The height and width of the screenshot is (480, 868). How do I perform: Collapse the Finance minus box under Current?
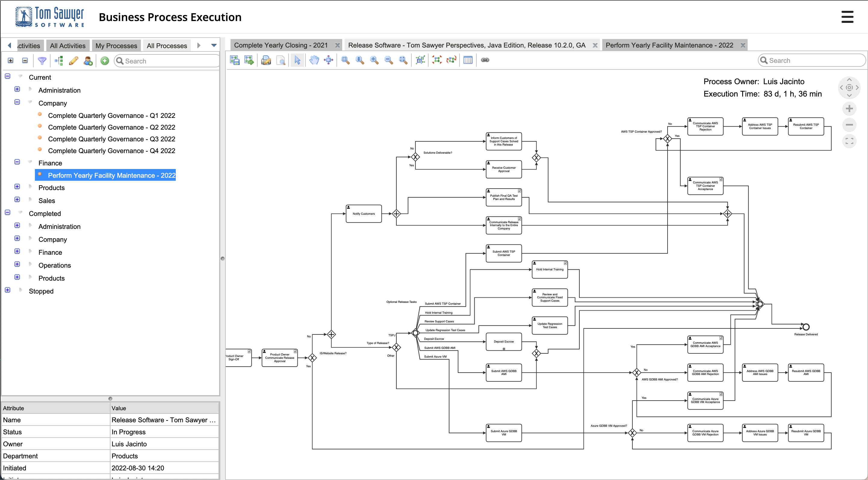pos(17,162)
